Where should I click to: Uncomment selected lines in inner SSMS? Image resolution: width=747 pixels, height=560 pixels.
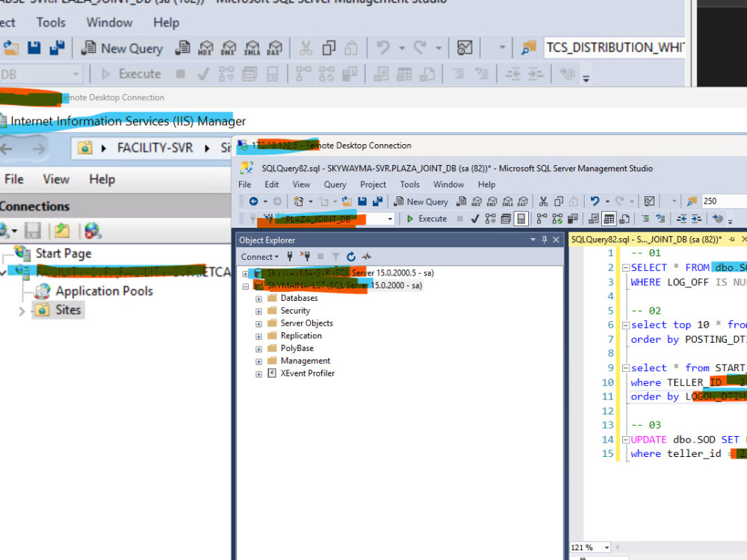coord(660,219)
